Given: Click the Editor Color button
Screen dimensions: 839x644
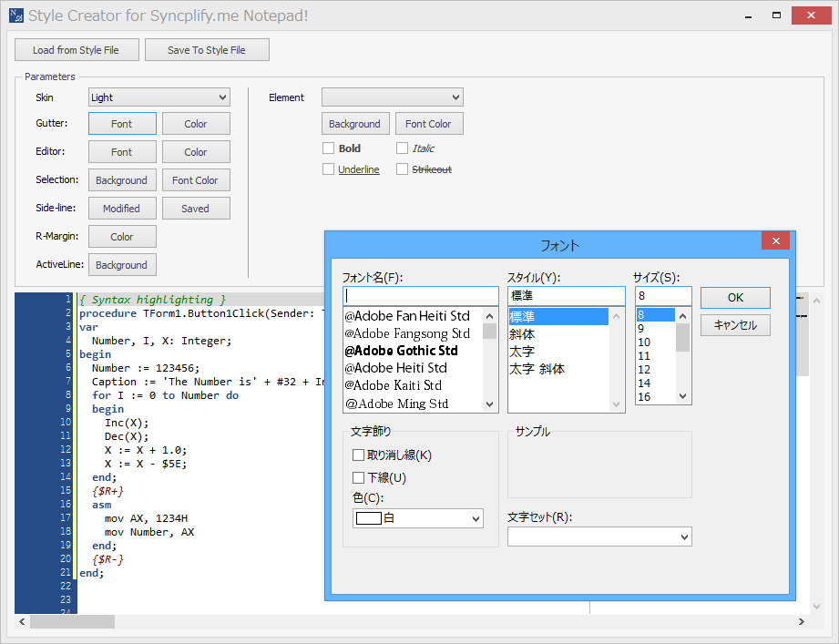Looking at the screenshot, I should pyautogui.click(x=196, y=152).
